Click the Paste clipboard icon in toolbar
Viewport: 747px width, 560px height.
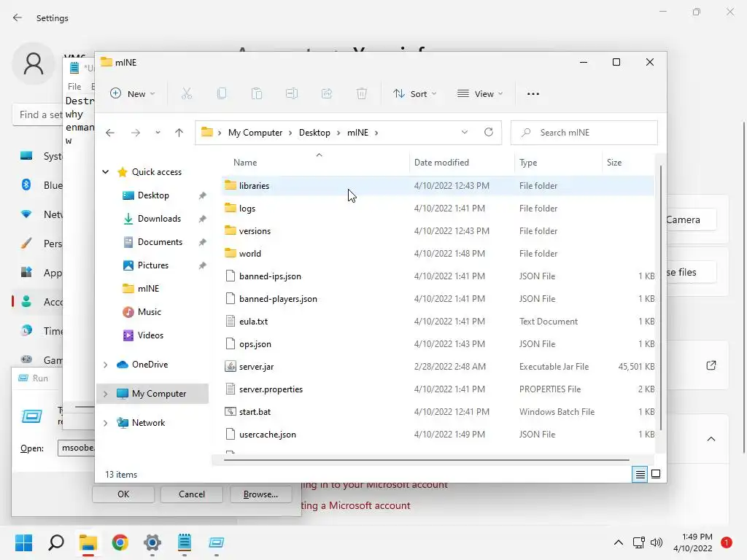257,94
